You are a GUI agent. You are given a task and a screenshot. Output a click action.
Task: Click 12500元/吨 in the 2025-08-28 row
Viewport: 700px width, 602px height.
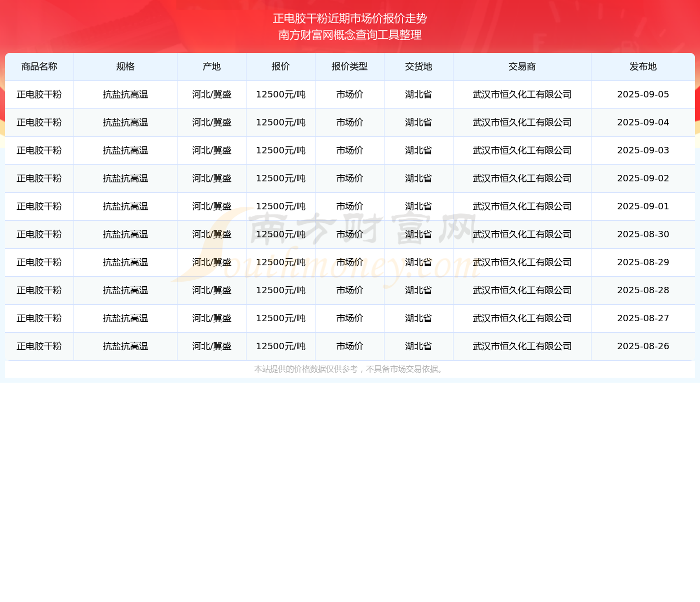click(280, 290)
